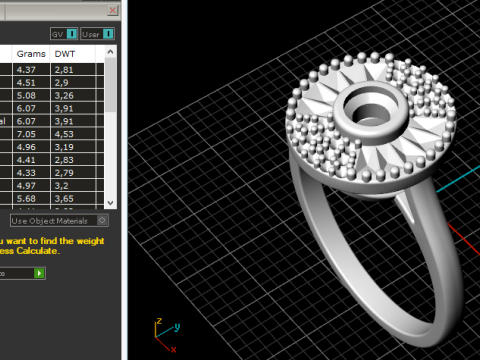The image size is (480, 360).
Task: Select the 6.07 grams cell in the 'al' row
Action: [x=31, y=121]
